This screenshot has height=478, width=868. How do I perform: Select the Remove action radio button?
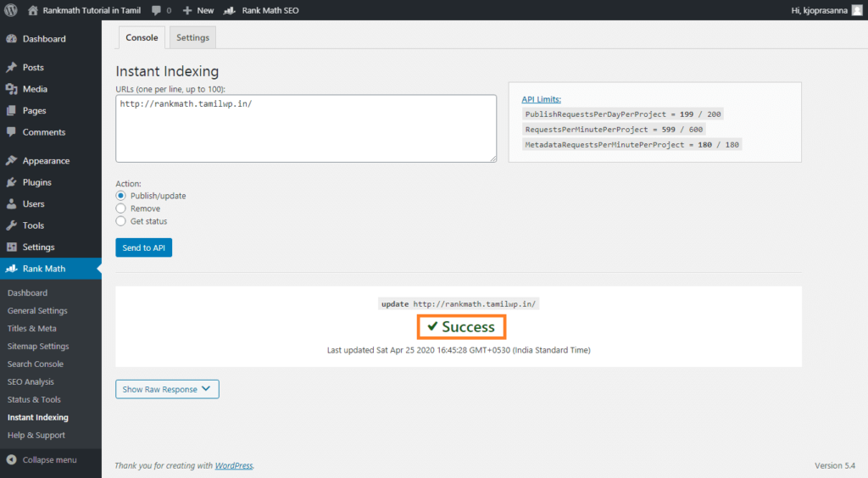pos(120,208)
